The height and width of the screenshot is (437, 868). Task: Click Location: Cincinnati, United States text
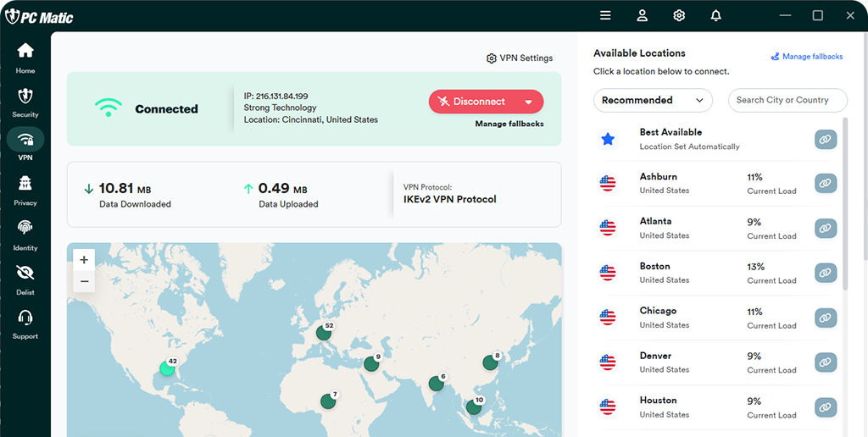(310, 119)
